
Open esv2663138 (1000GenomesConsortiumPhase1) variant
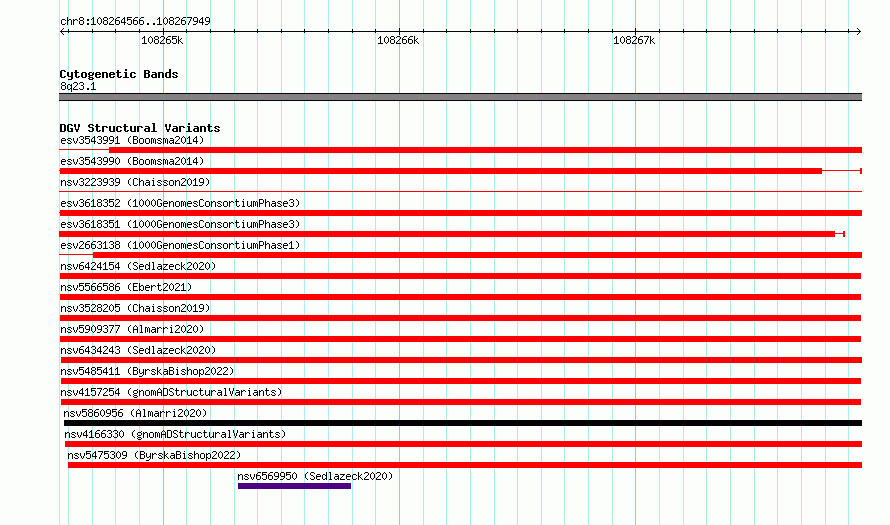[180, 245]
